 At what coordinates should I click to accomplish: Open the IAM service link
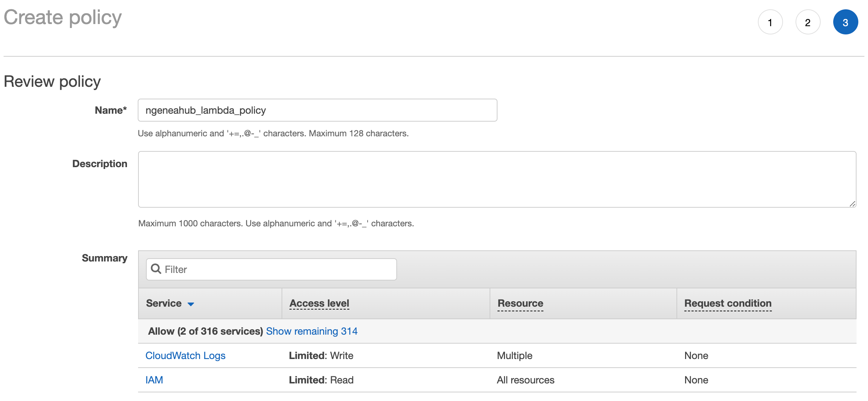pos(154,380)
